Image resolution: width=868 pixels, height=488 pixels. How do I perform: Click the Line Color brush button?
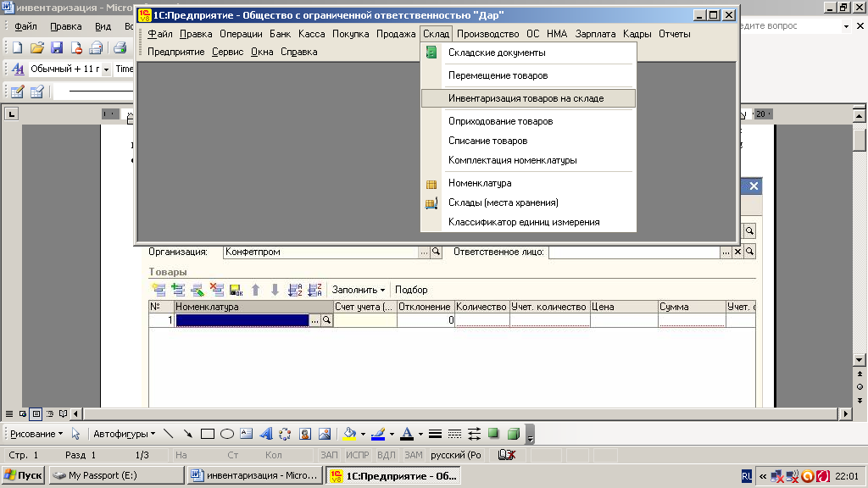[378, 434]
